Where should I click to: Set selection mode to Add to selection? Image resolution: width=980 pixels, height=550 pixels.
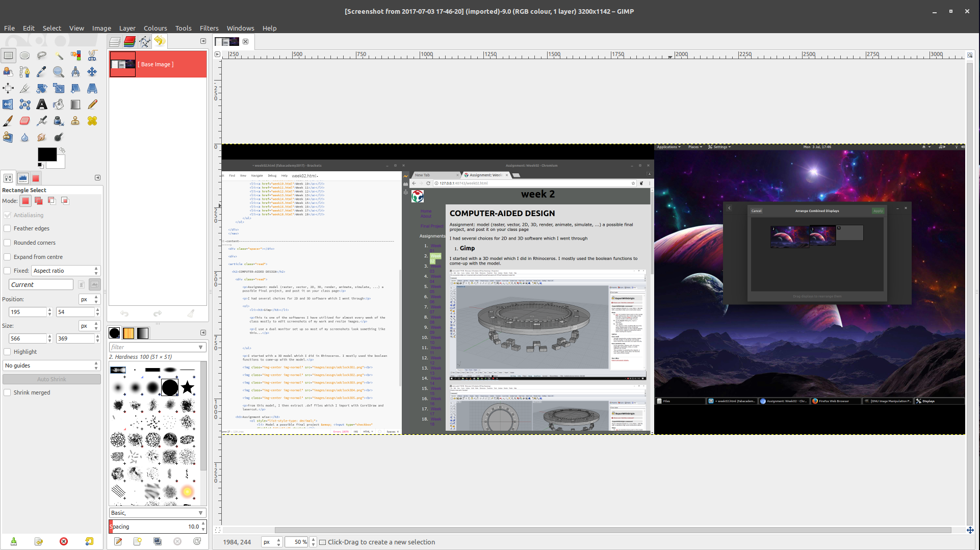tap(38, 200)
